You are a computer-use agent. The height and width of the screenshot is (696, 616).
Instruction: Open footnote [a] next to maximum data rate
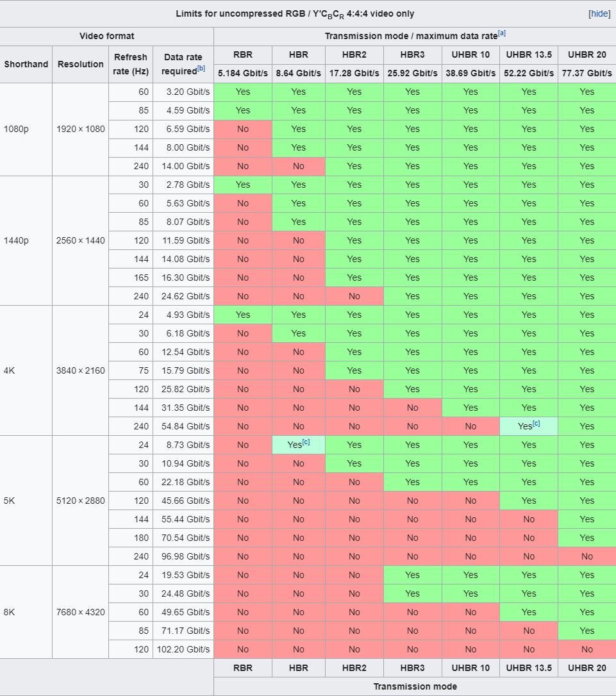coord(502,33)
